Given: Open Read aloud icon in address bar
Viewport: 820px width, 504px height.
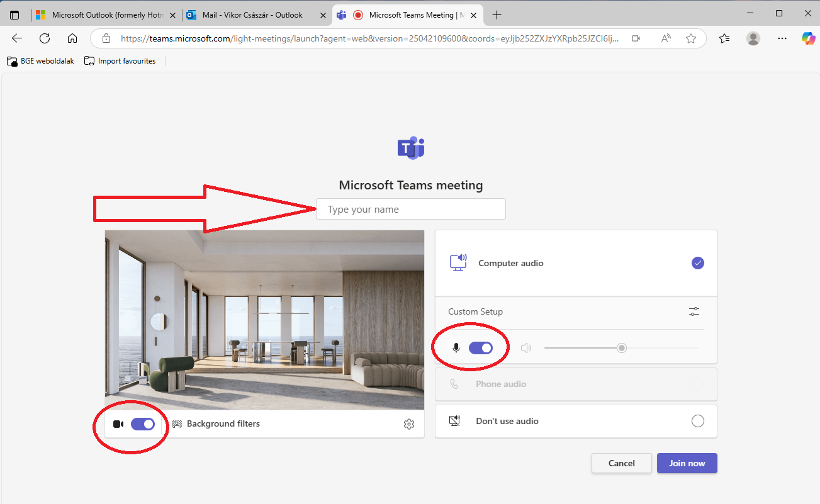Looking at the screenshot, I should (666, 38).
